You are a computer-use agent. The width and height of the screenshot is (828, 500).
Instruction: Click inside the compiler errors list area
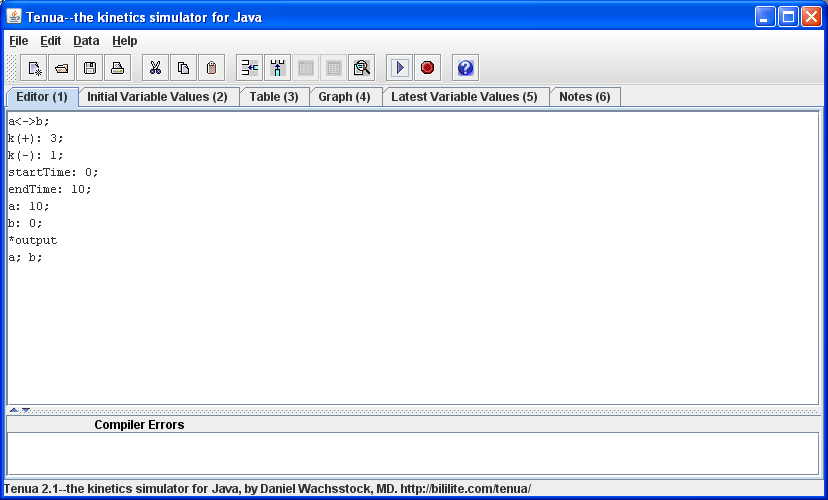click(x=413, y=454)
